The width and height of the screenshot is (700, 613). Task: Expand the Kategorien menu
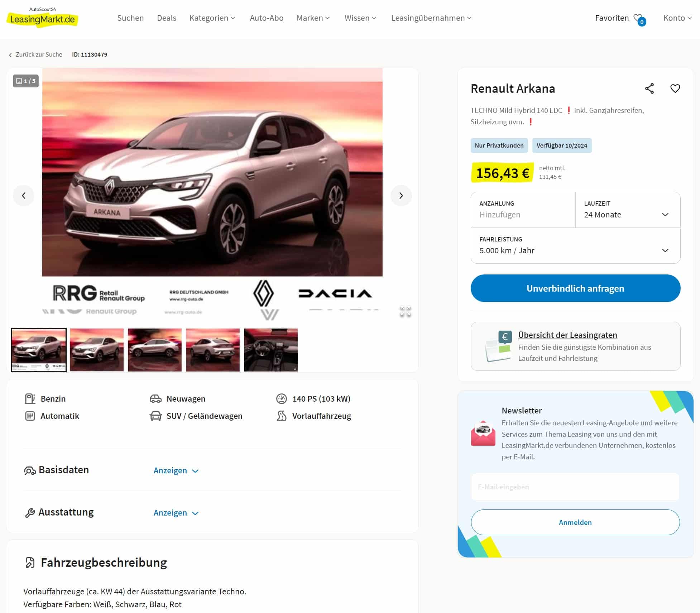point(212,18)
